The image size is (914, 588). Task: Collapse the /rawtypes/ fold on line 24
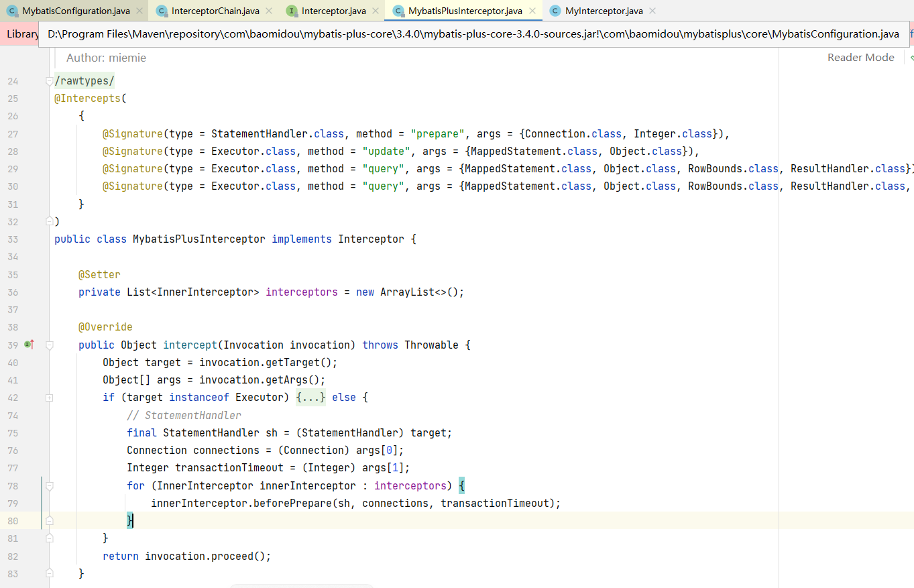49,81
